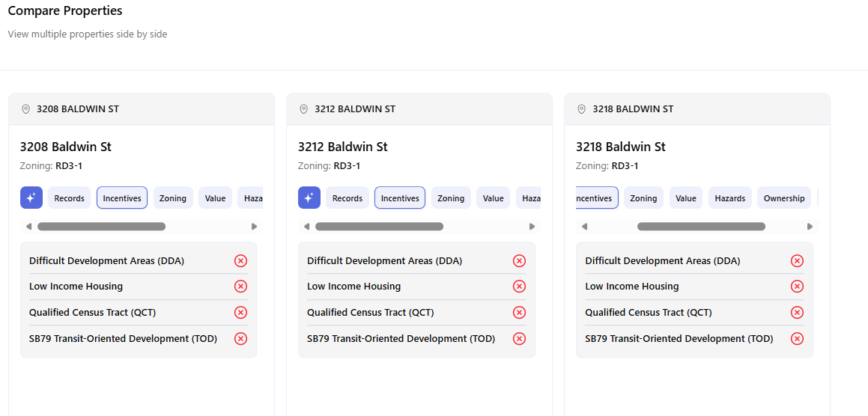
Task: Open the Value tab for 3218 Baldwin St
Action: [686, 198]
